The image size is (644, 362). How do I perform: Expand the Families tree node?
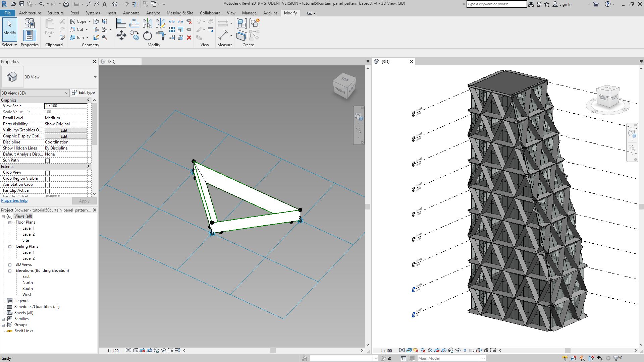3,319
